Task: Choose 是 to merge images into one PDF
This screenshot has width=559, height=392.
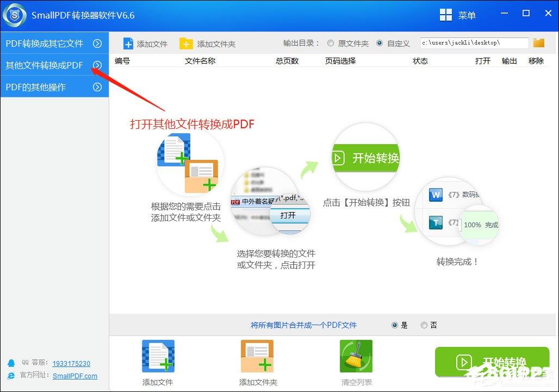Action: click(395, 325)
